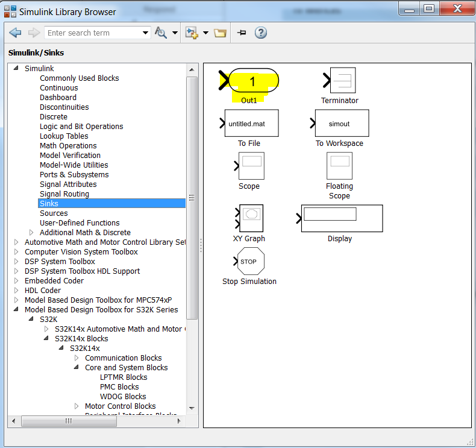476x448 pixels.
Task: Open the new model dropdown arrow
Action: pyautogui.click(x=205, y=33)
